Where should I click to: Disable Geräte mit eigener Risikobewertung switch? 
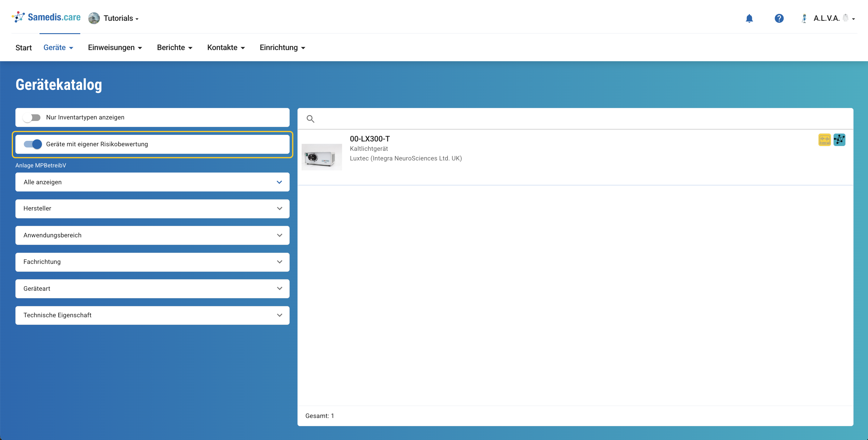[x=33, y=144]
